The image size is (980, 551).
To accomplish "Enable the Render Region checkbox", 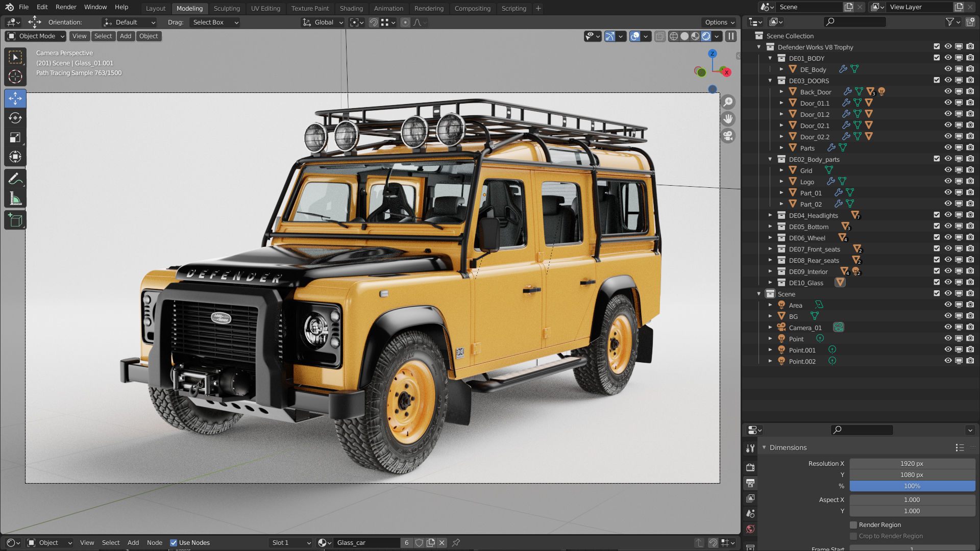I will coord(853,525).
